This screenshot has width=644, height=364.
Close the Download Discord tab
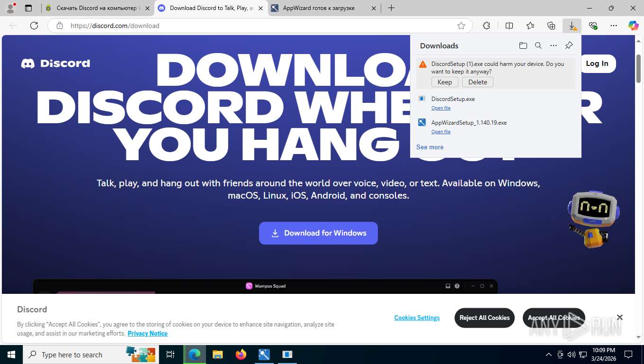[x=260, y=8]
